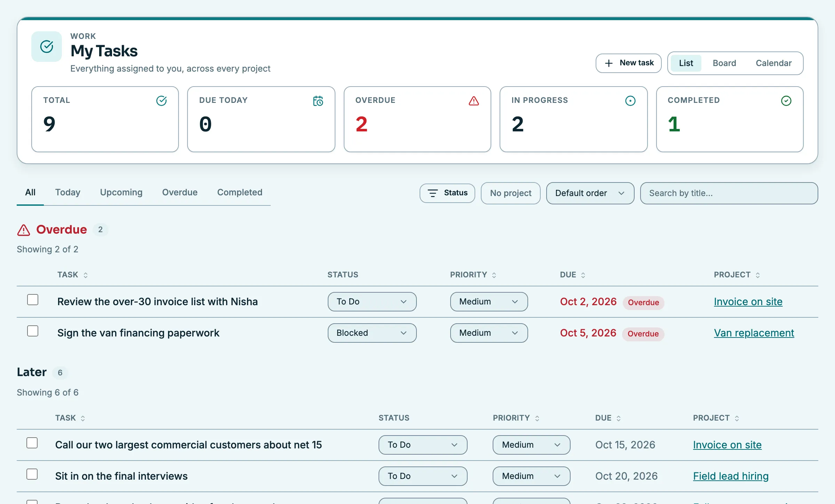The image size is (835, 504).
Task: Switch to Board view
Action: 724,63
